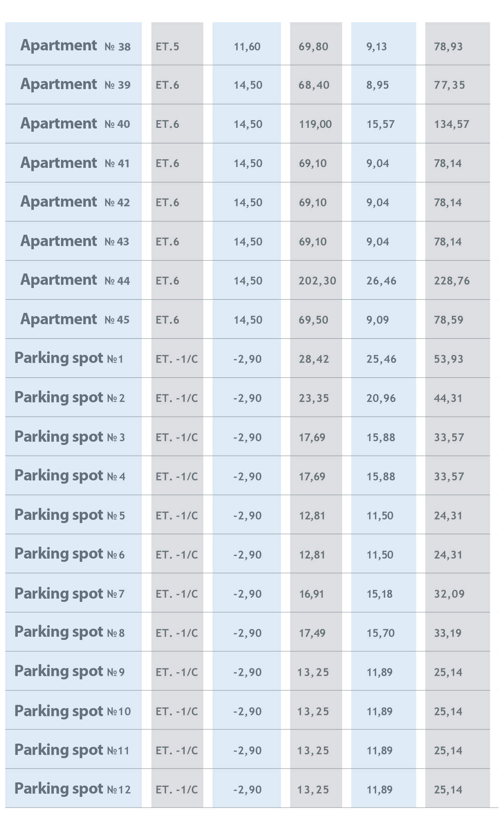
Task: Click the Apartment № 38 row label
Action: (x=75, y=46)
